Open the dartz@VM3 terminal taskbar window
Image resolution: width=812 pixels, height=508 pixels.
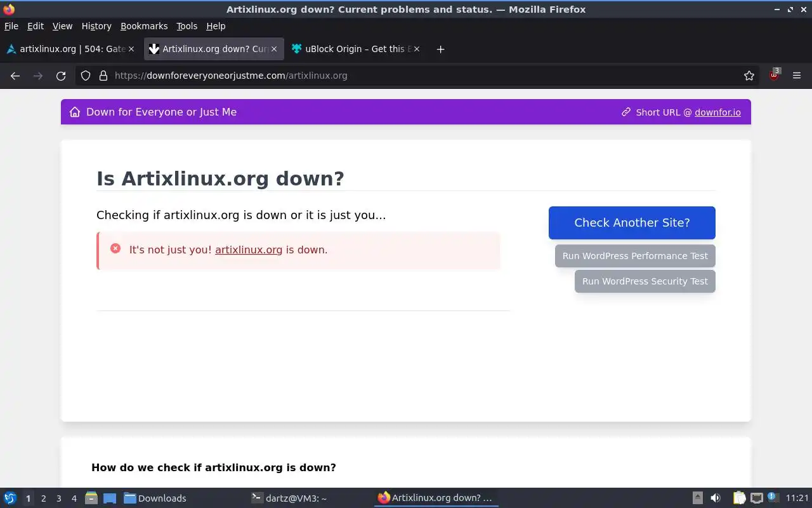pos(309,498)
